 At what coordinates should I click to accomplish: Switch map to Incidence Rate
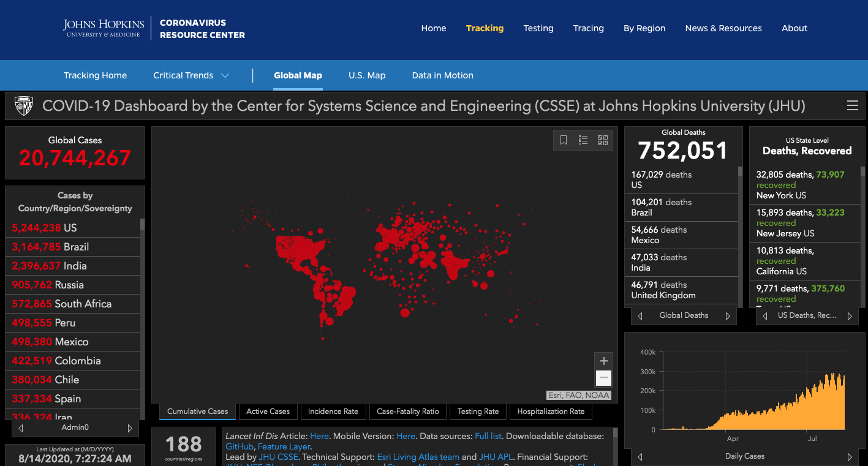click(x=333, y=412)
